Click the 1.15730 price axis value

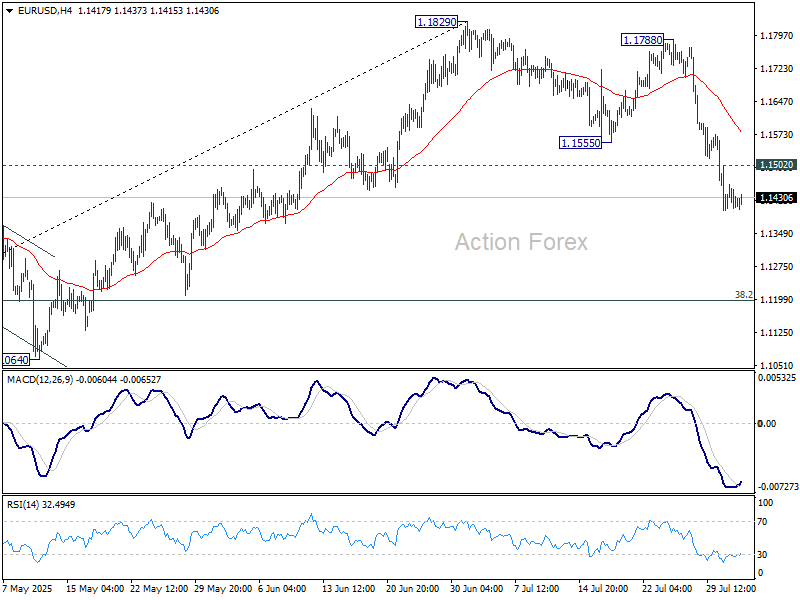(x=777, y=134)
